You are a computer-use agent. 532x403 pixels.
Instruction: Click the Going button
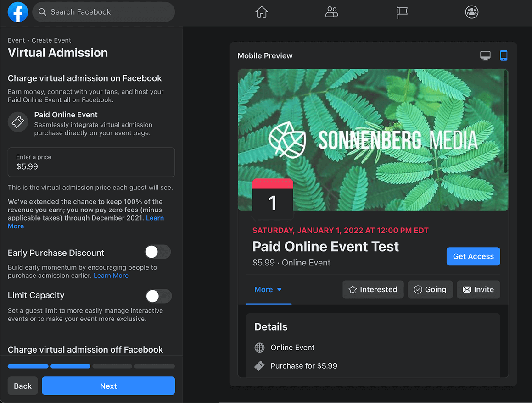(430, 289)
